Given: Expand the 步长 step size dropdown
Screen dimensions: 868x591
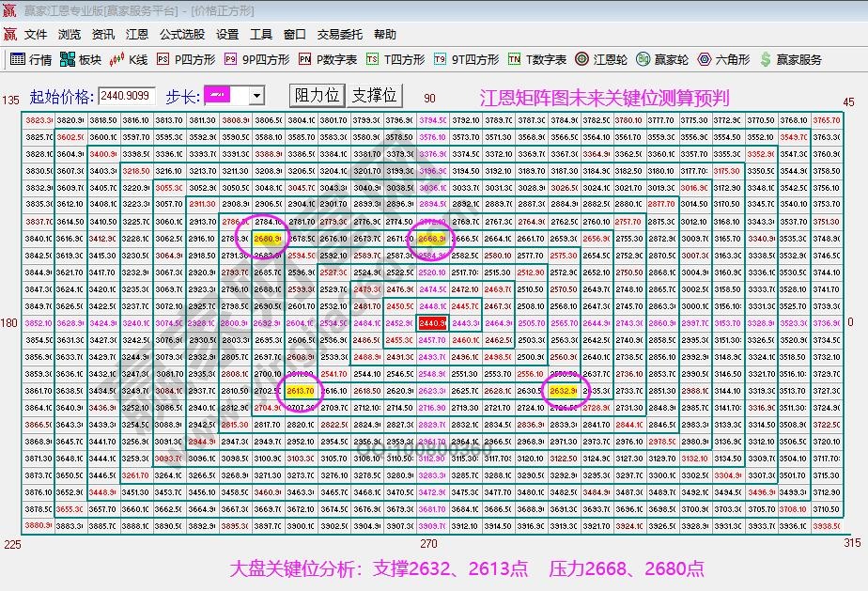Looking at the screenshot, I should [256, 95].
